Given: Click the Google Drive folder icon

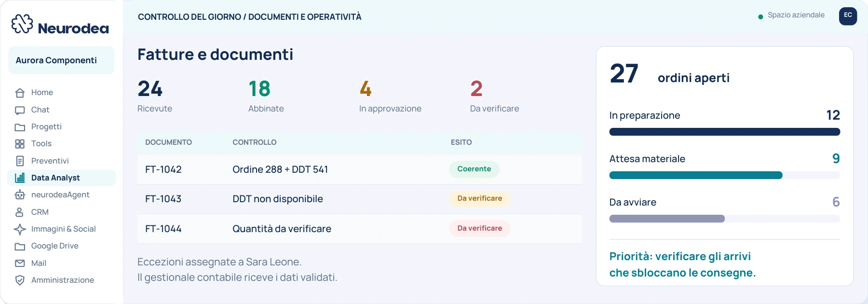Looking at the screenshot, I should point(20,246).
